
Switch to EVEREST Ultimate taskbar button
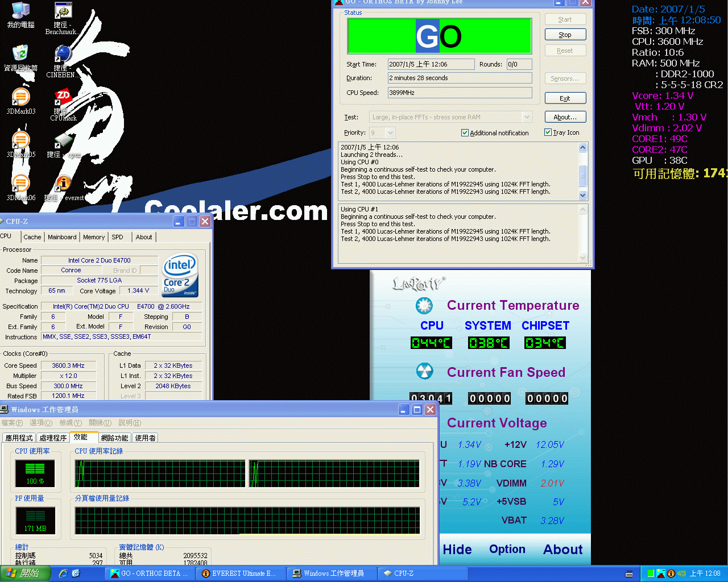[x=241, y=573]
